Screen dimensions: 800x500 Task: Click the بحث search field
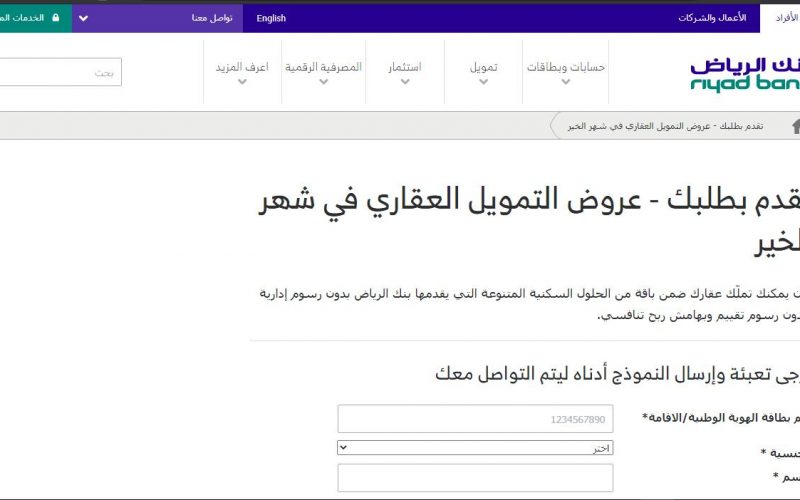[60, 72]
